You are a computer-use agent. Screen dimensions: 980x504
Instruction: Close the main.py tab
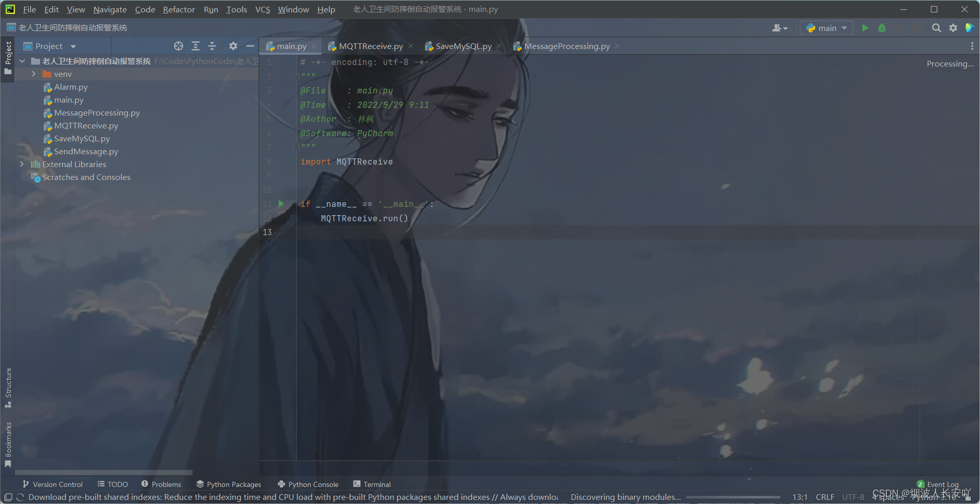pyautogui.click(x=314, y=46)
